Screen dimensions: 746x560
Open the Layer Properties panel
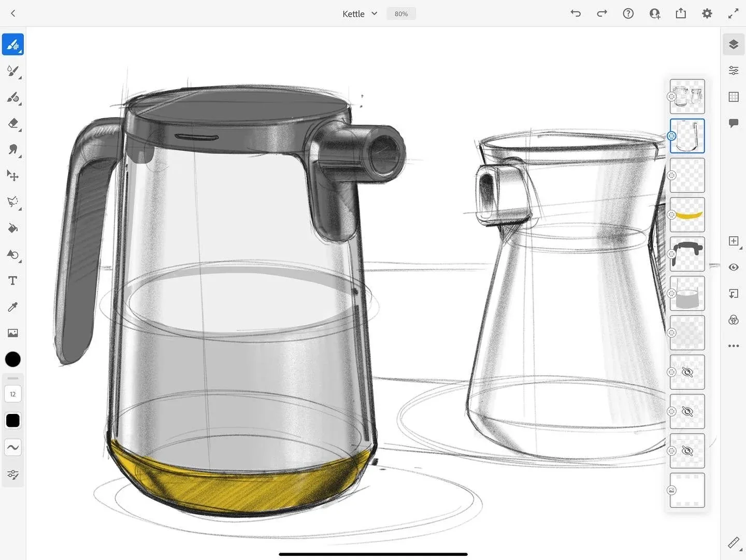[734, 70]
